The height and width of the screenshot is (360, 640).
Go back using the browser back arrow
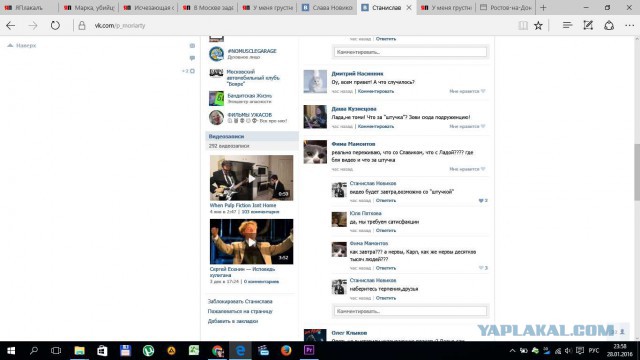(11, 25)
